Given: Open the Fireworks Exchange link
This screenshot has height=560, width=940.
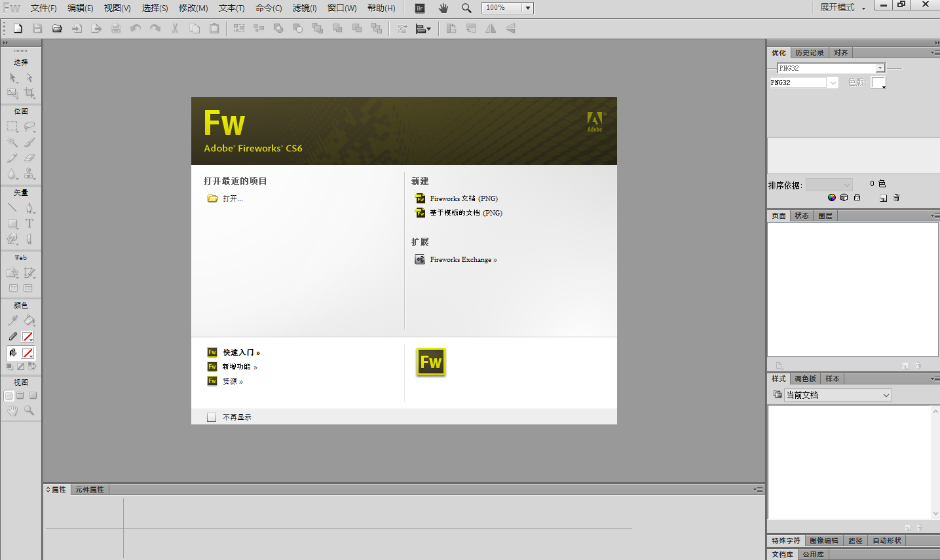Looking at the screenshot, I should click(463, 260).
